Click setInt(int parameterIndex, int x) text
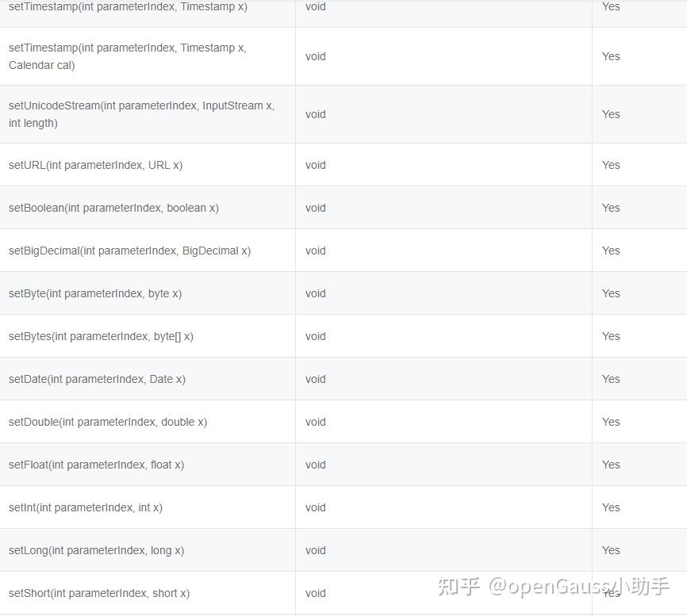Screen dimensions: 687x616 [86, 507]
